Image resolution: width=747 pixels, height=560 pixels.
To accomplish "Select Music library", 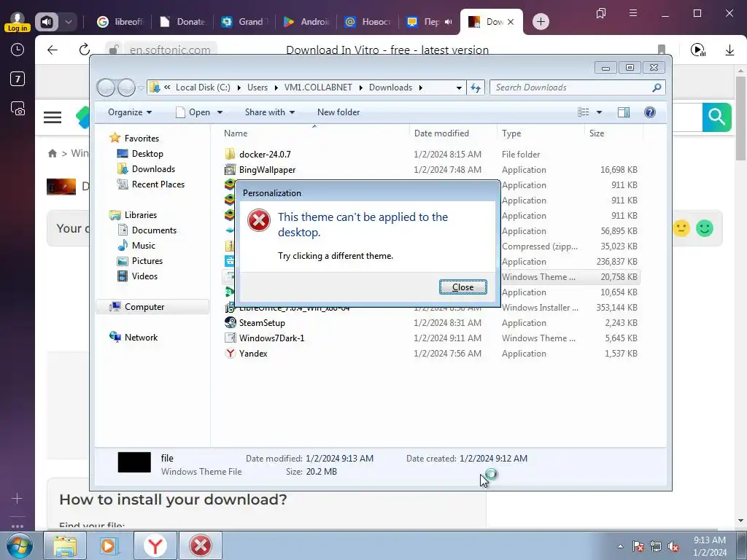I will click(144, 246).
